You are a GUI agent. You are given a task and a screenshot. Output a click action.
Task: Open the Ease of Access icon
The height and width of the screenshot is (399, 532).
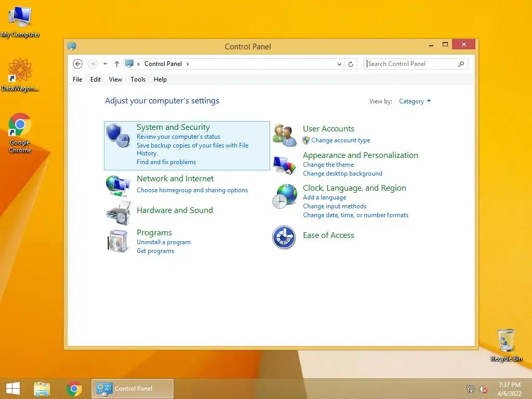coord(284,237)
